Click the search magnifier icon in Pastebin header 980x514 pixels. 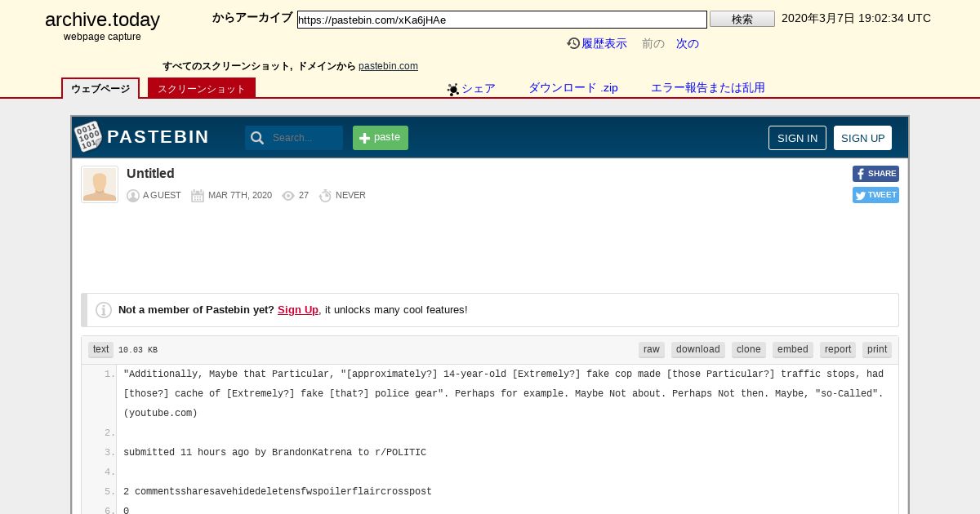[x=257, y=138]
